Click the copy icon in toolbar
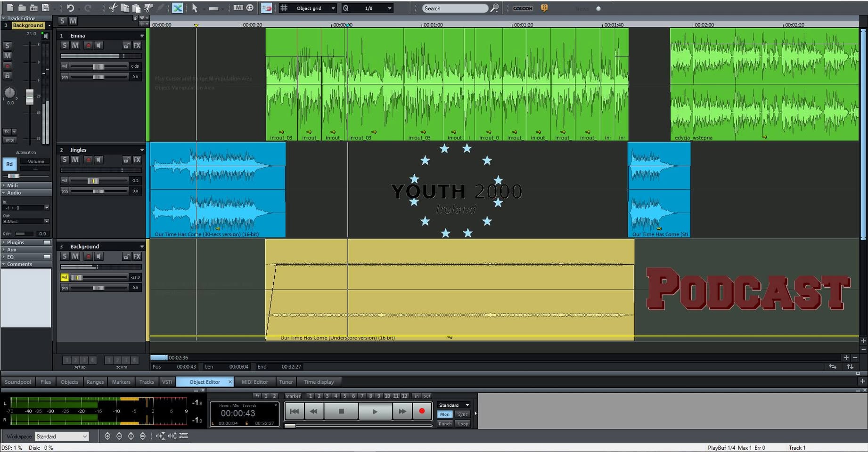 point(125,8)
